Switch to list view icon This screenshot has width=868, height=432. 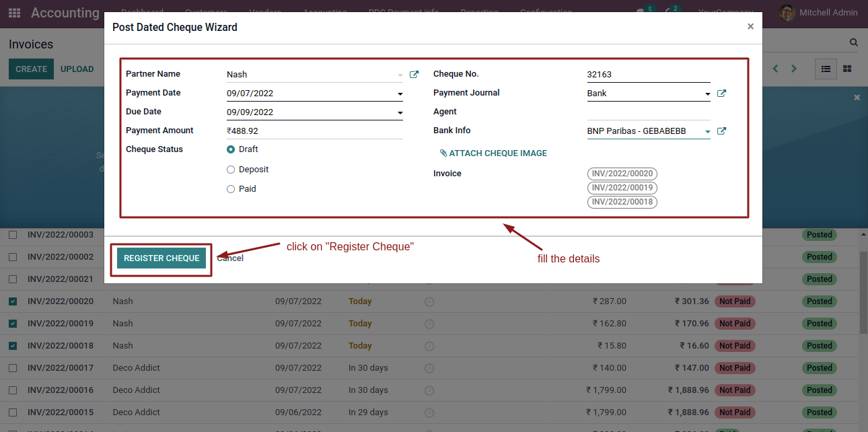click(826, 69)
